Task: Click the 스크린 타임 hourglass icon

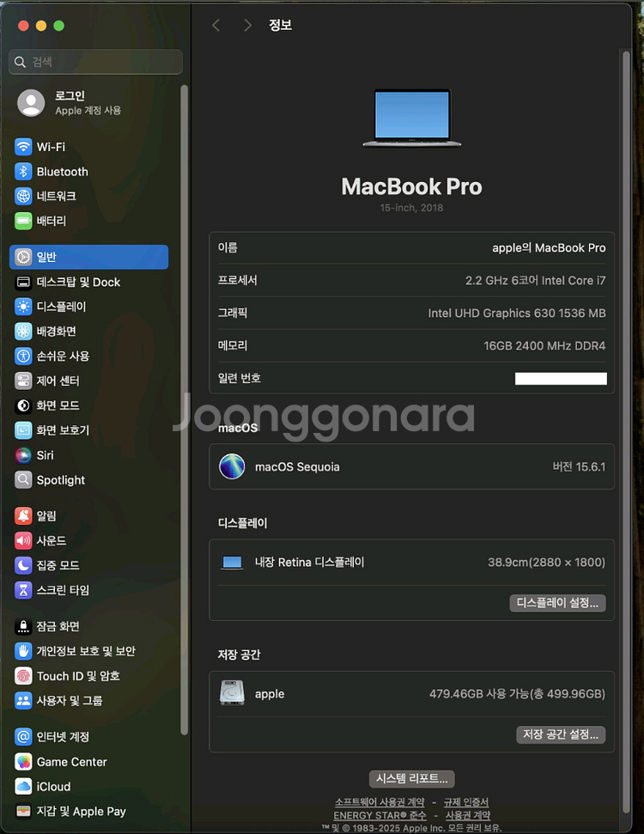Action: (23, 590)
